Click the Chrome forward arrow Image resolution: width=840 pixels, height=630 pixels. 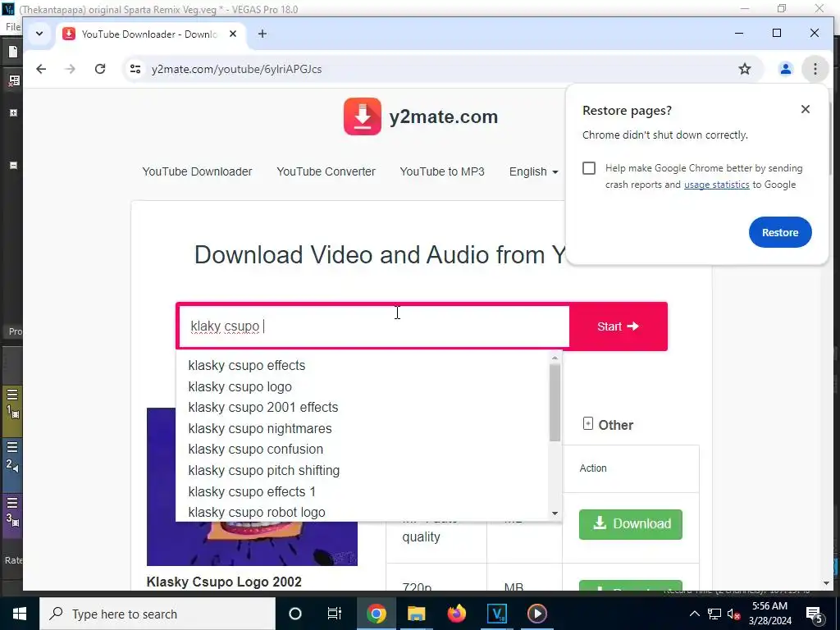(71, 69)
